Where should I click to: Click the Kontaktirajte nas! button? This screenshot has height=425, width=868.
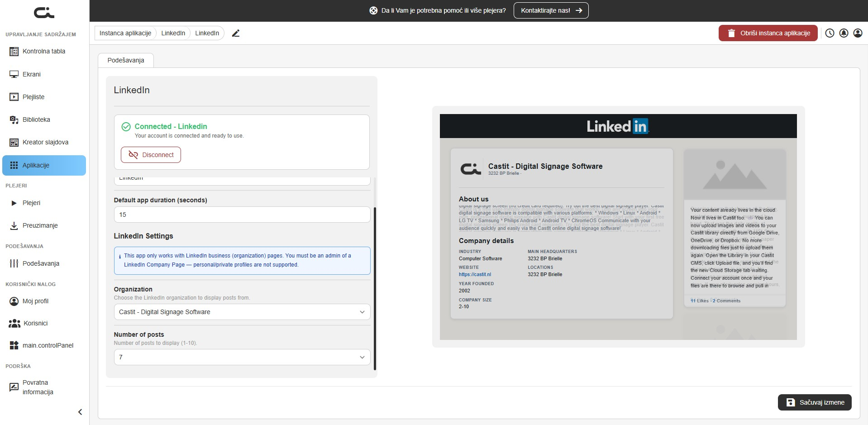coord(551,10)
